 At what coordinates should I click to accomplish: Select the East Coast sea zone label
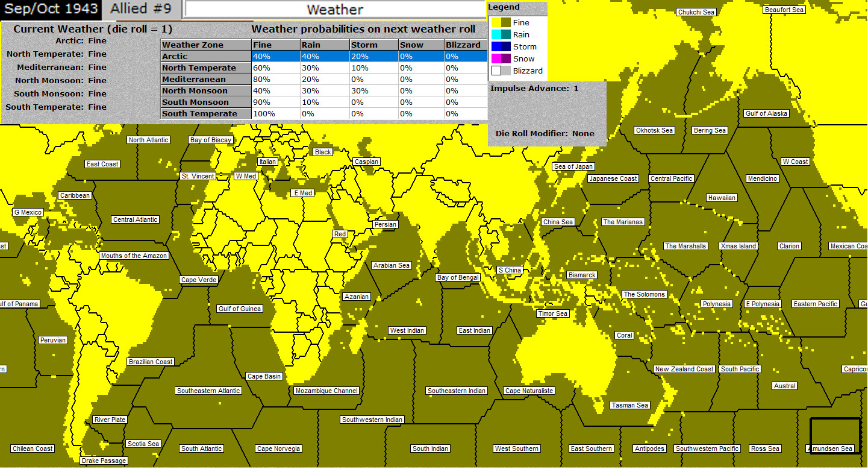click(102, 164)
